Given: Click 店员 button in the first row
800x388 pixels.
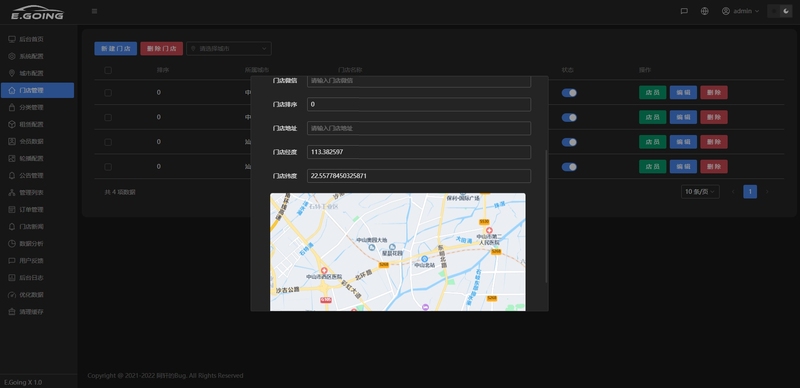Looking at the screenshot, I should 653,92.
